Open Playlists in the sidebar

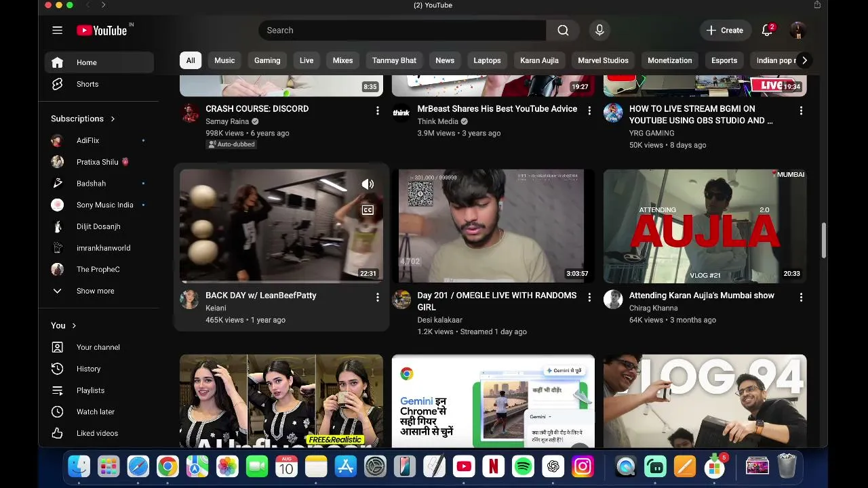[x=99, y=390]
